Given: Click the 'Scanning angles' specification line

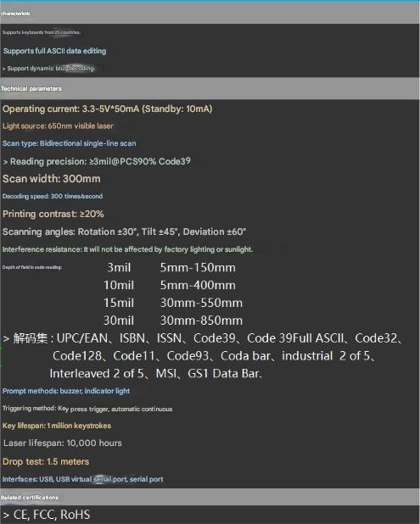Looking at the screenshot, I should click(x=125, y=231).
